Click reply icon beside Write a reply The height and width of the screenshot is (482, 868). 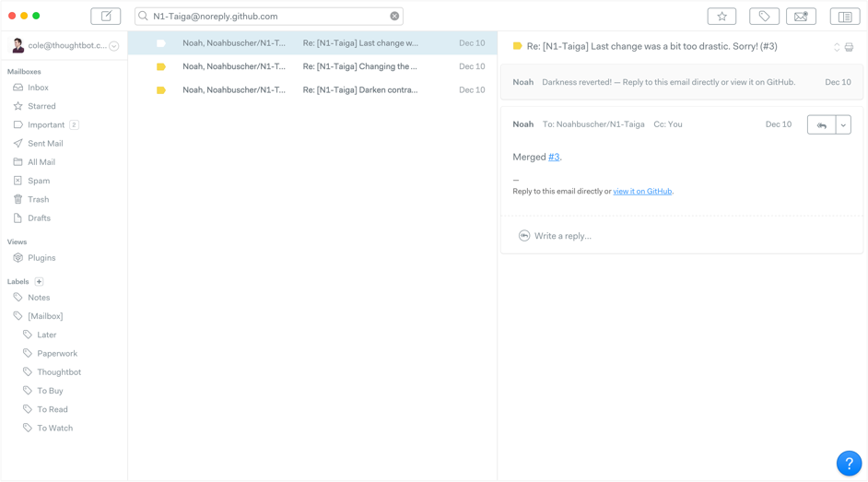pyautogui.click(x=524, y=236)
